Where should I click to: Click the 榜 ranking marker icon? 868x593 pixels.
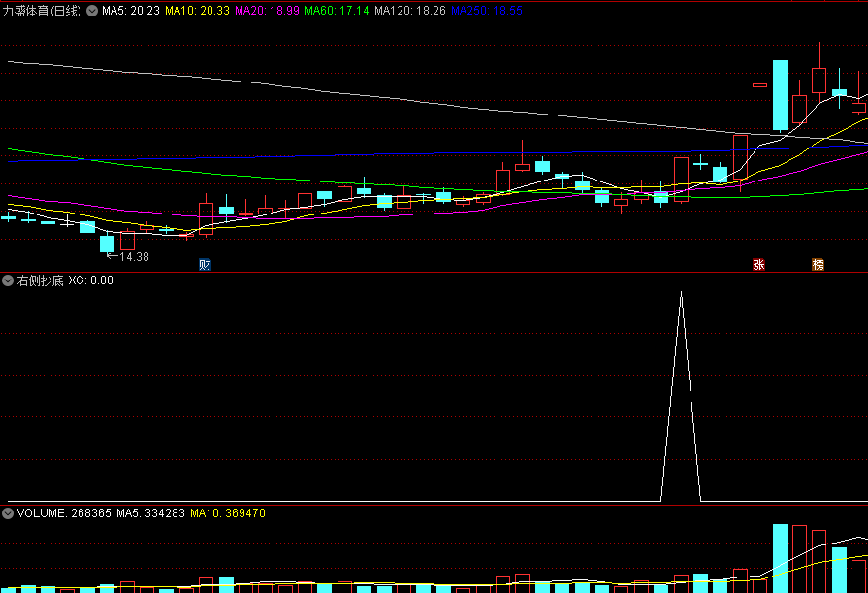pos(818,264)
